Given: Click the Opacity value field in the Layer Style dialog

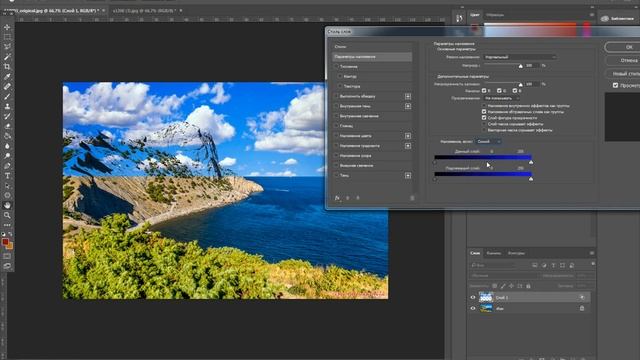Looking at the screenshot, I should (531, 66).
